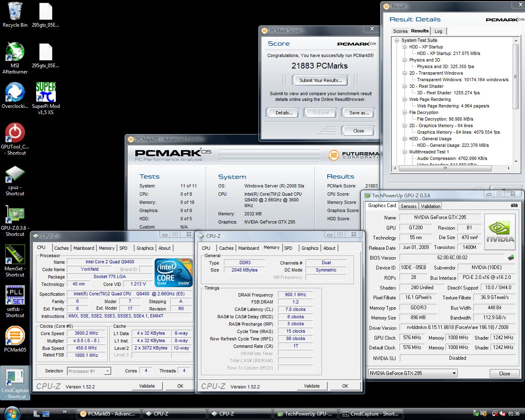Click the NVIDIA logo in GPU-Z
525x420 pixels.
click(x=500, y=232)
